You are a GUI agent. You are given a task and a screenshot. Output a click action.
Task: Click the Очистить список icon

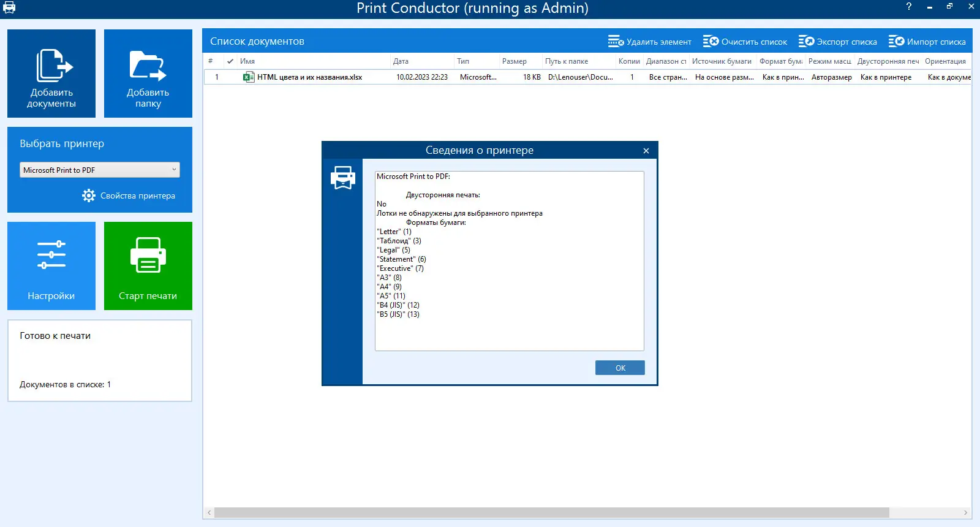pos(710,42)
